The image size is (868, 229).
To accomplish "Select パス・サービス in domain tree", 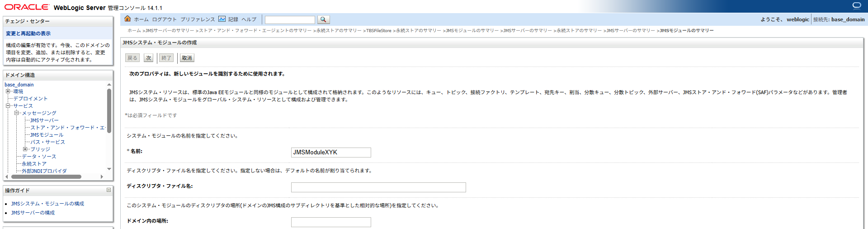I will click(x=48, y=142).
